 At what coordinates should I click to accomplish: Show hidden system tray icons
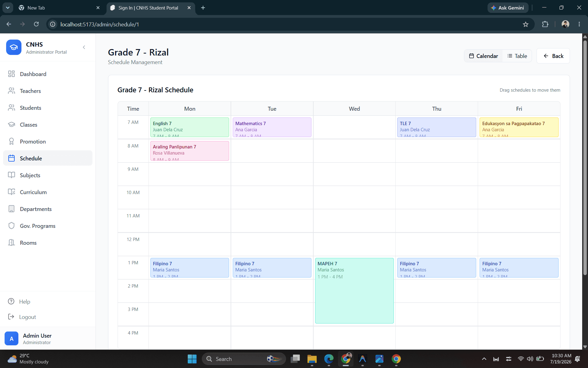point(484,359)
